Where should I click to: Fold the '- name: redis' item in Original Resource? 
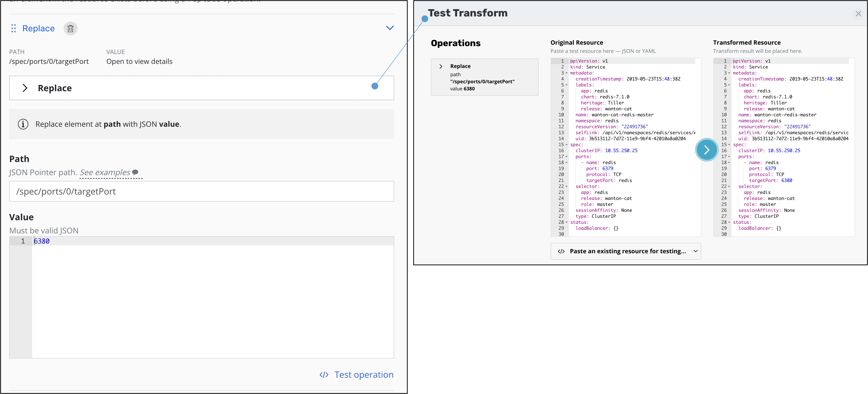pos(566,163)
